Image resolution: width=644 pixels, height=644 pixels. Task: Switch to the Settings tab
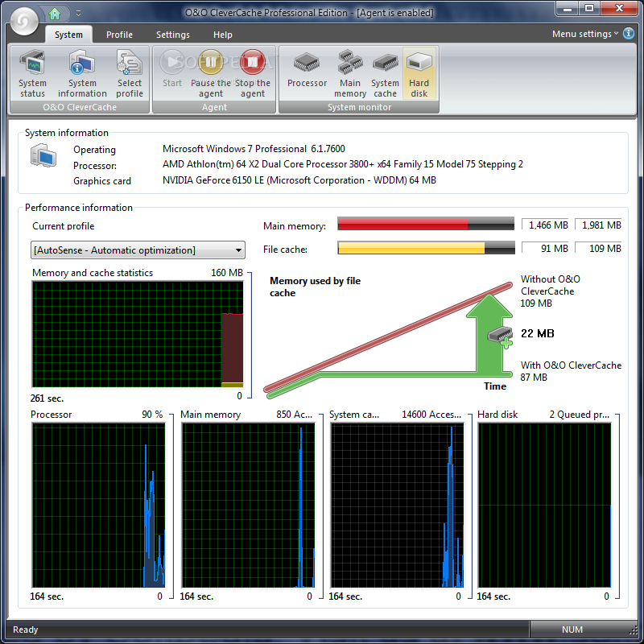[x=173, y=35]
